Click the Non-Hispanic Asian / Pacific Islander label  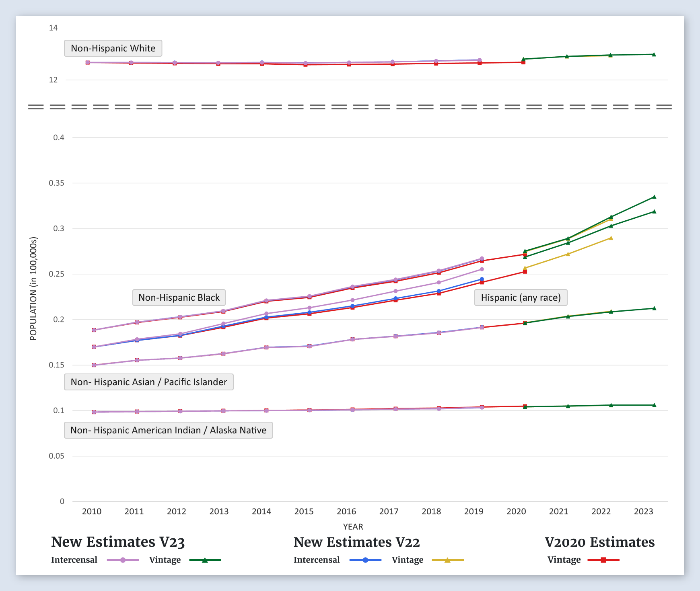tap(149, 382)
